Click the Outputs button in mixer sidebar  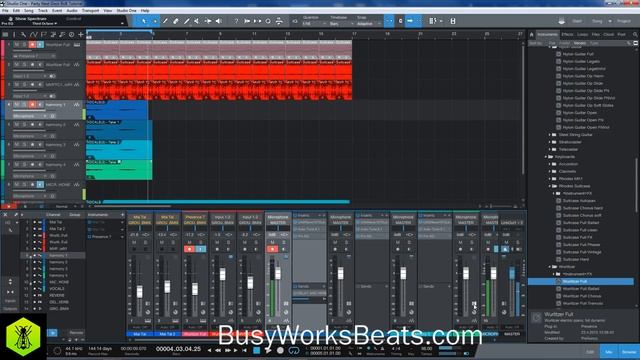pyautogui.click(x=10, y=309)
